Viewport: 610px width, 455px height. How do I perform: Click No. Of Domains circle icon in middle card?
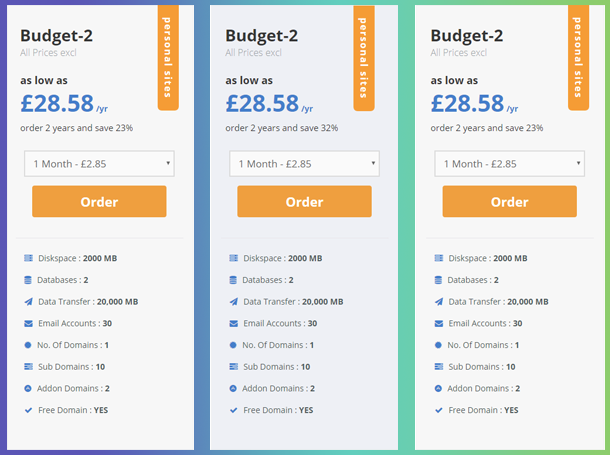[x=233, y=345]
